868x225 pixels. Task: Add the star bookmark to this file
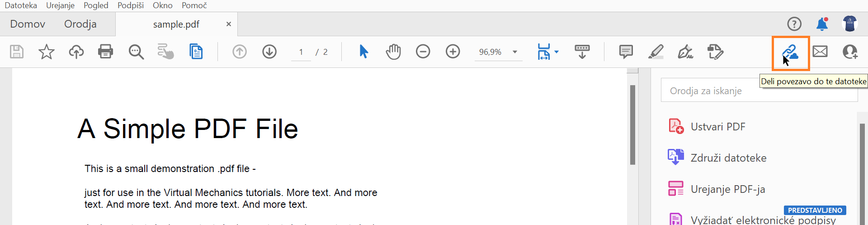[x=46, y=52]
